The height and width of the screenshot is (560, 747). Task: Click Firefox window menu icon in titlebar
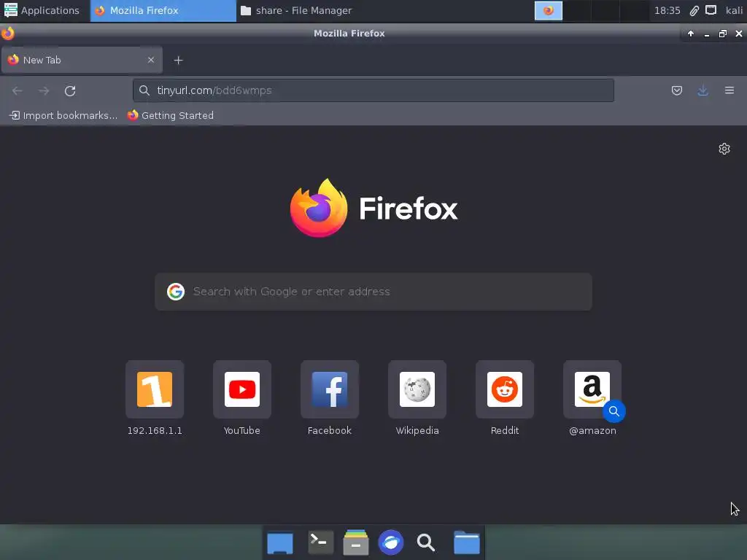7,34
